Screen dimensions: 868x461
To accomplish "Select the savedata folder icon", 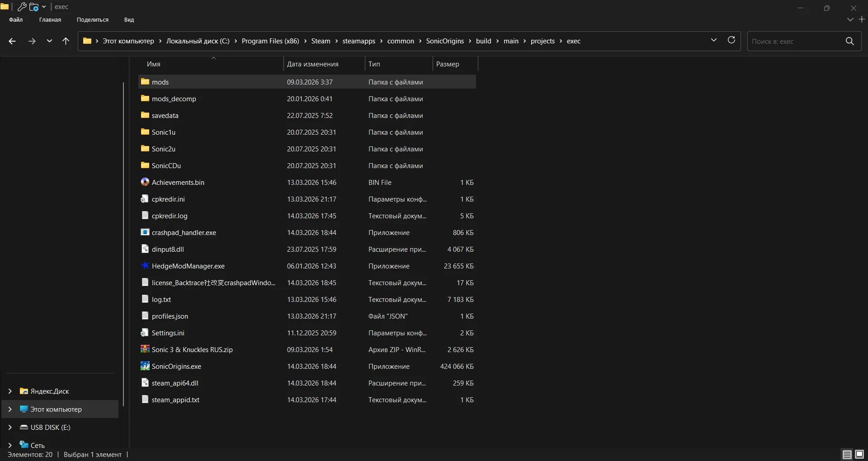I will [145, 115].
